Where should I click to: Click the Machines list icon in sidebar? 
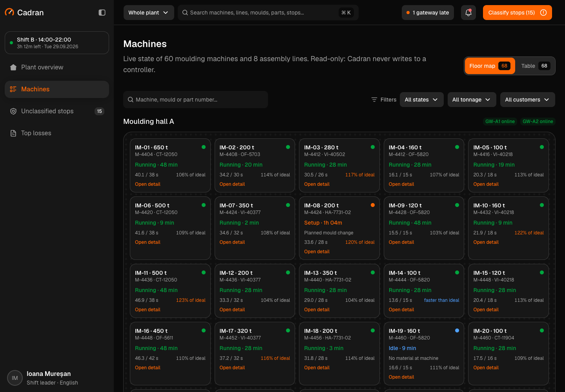click(13, 89)
